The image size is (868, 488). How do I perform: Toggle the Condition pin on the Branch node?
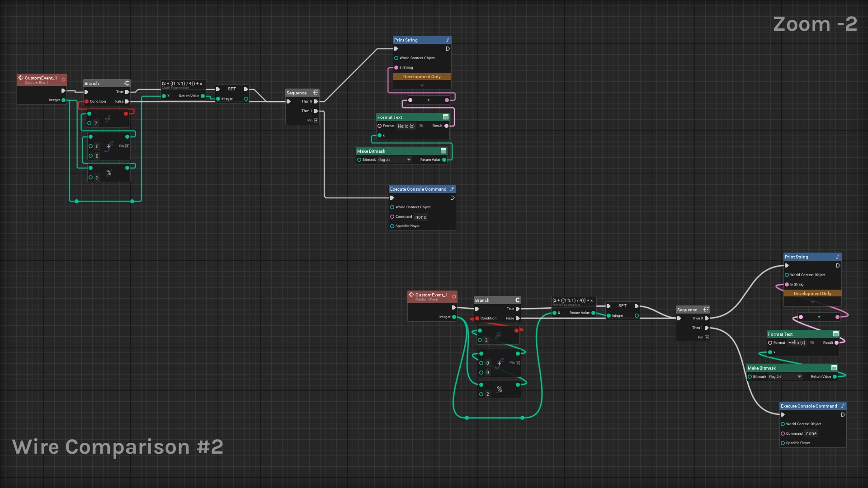[x=87, y=101]
